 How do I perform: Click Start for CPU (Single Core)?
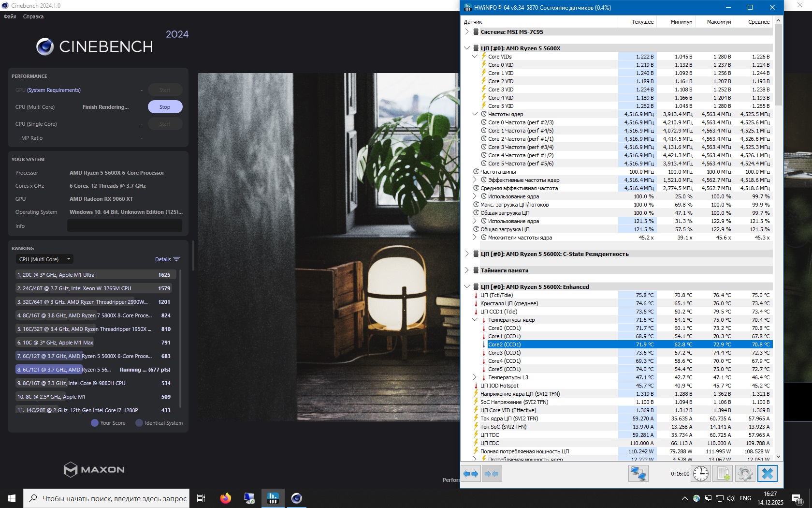[165, 124]
